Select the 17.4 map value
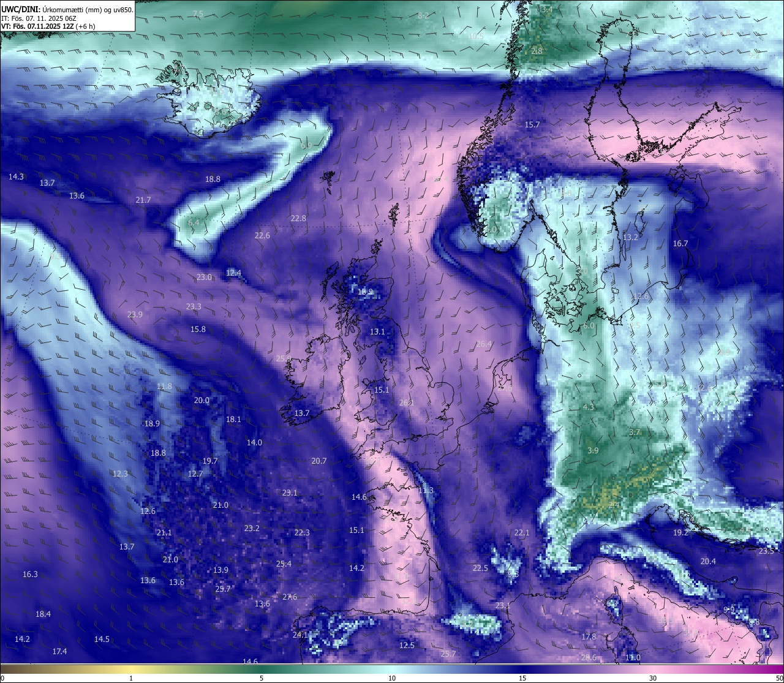 coord(59,651)
